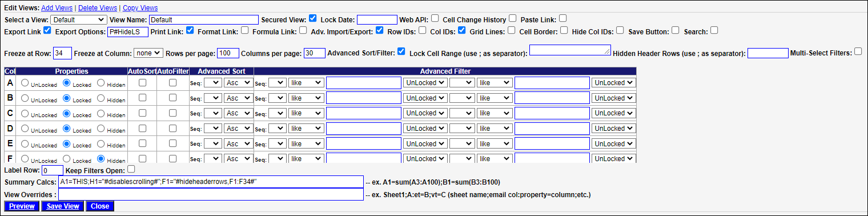Tick the Multi-Select Filters checkbox
This screenshot has width=868, height=216.
(x=858, y=52)
